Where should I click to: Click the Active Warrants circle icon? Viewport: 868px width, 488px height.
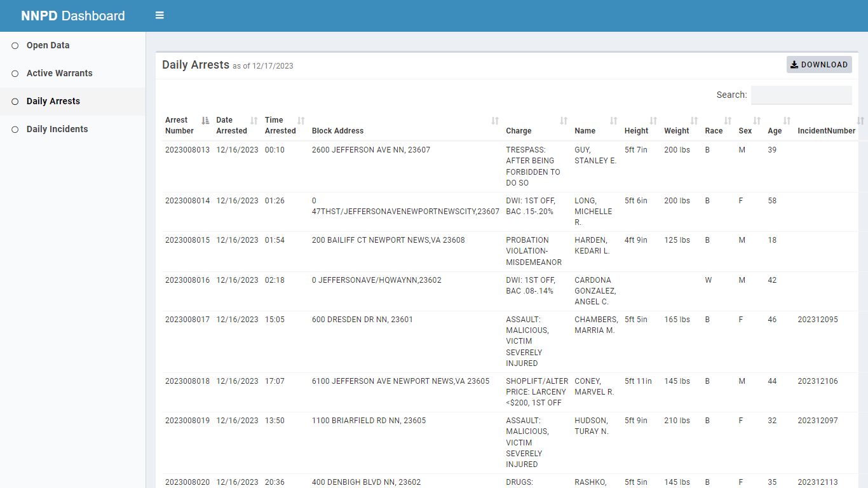(15, 74)
